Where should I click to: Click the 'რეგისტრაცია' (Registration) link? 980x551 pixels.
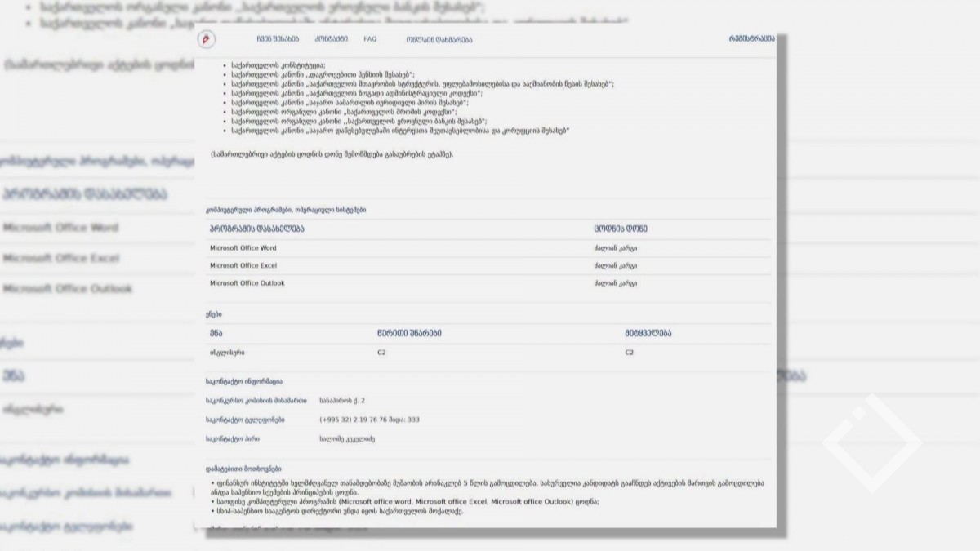coord(751,39)
